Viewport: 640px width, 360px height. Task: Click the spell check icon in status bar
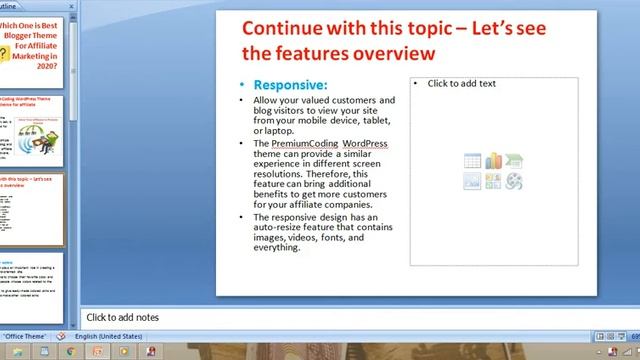pyautogui.click(x=61, y=336)
